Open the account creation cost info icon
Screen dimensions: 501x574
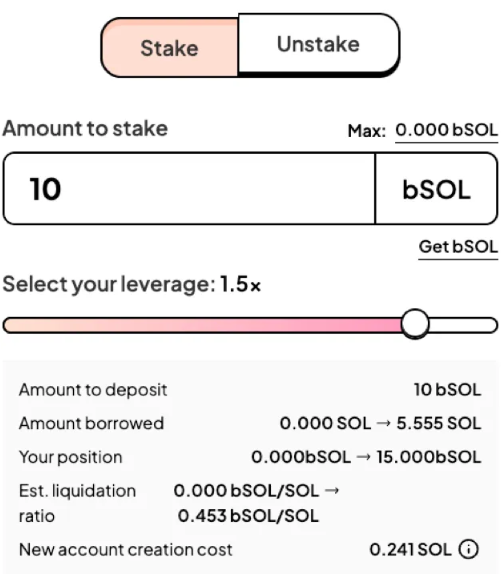click(469, 549)
